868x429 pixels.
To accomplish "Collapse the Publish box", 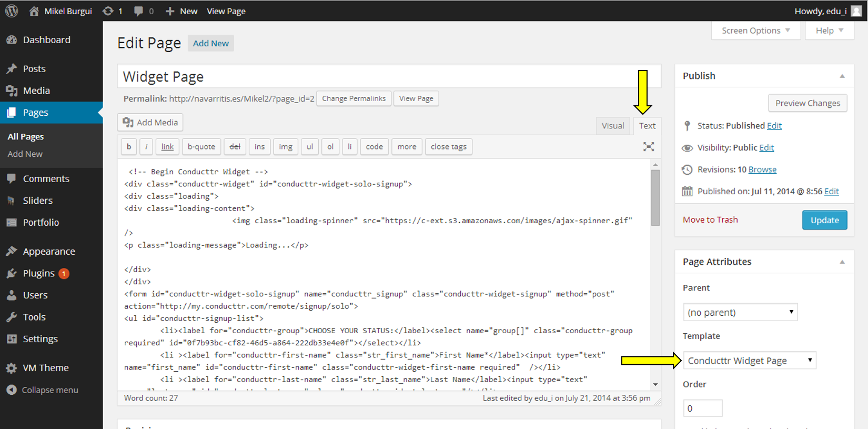I will point(842,76).
